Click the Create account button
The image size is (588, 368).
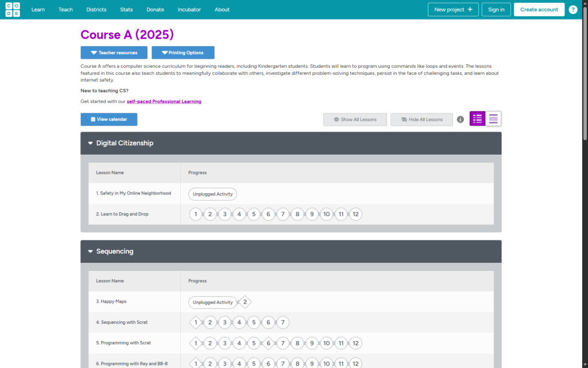point(539,10)
